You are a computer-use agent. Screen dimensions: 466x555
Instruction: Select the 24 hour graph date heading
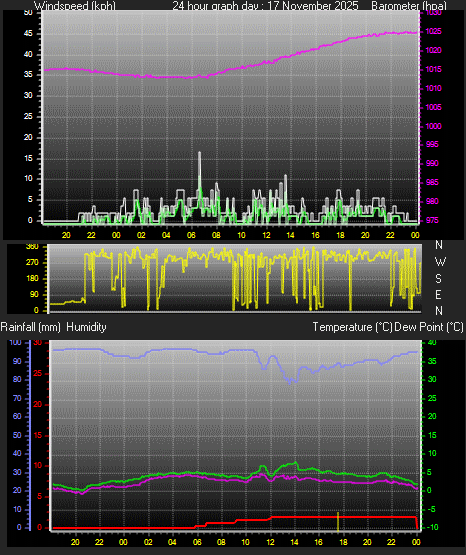[x=265, y=6]
